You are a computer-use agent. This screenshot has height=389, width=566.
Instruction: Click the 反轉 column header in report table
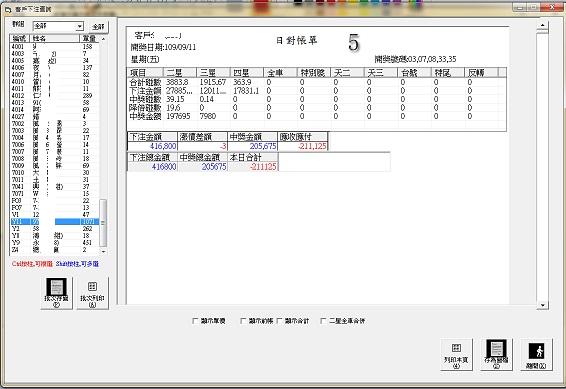[481, 73]
